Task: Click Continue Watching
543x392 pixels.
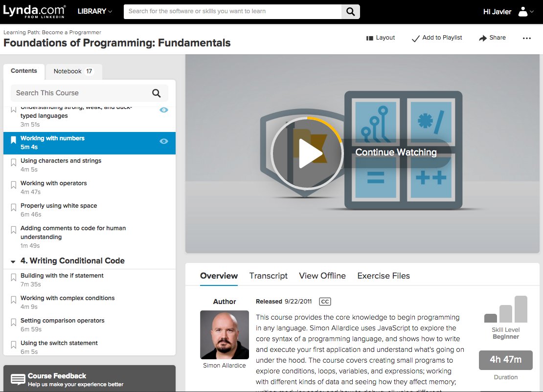Action: (x=396, y=152)
